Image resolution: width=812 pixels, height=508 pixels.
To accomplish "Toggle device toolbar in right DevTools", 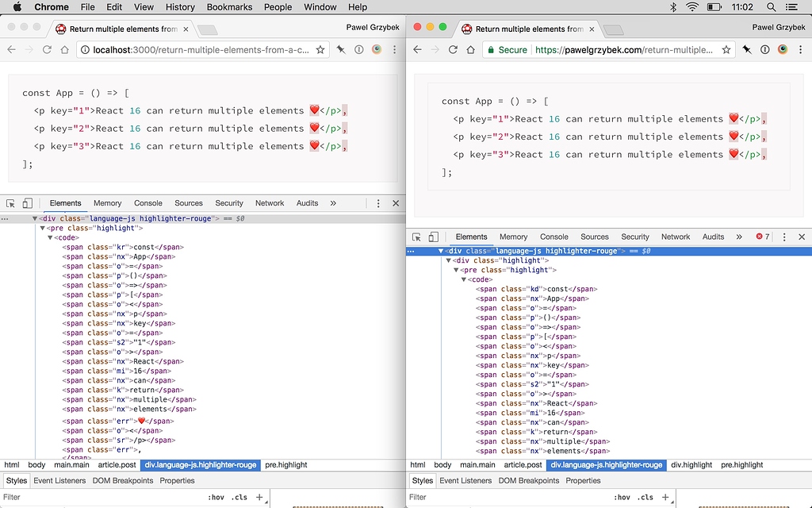I will point(433,237).
